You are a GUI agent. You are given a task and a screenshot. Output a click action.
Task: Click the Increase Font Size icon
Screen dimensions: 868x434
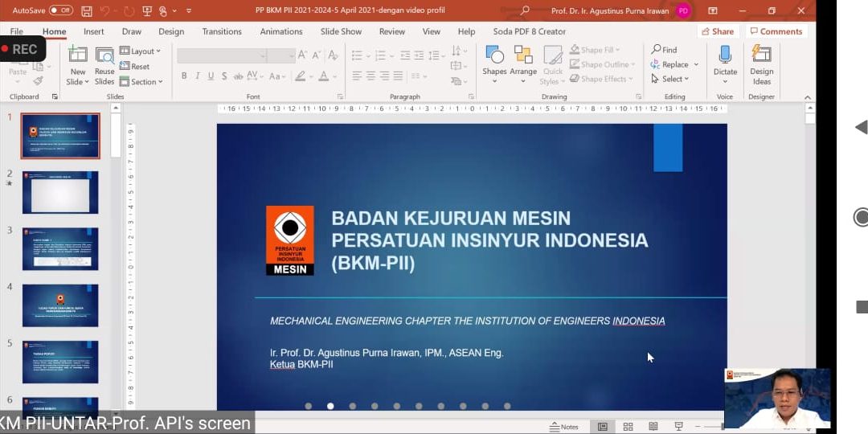(x=302, y=55)
